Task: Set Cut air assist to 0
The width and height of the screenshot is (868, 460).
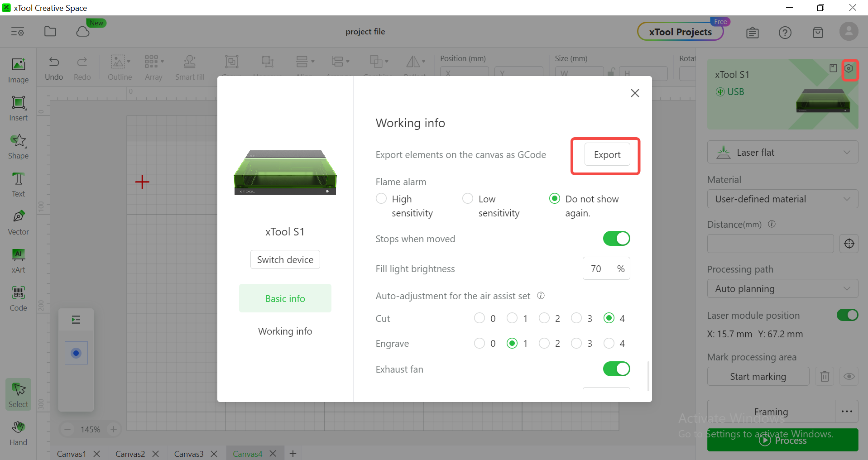Action: [x=480, y=318]
